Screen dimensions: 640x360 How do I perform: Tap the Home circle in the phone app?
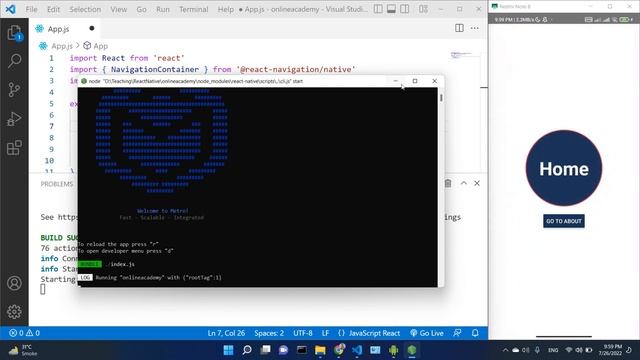(564, 168)
